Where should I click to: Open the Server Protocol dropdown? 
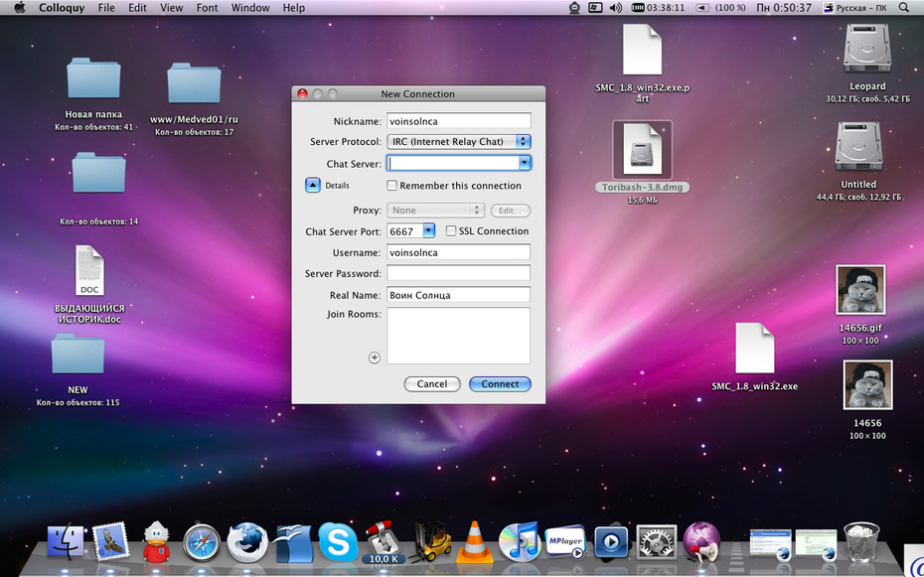[x=459, y=141]
